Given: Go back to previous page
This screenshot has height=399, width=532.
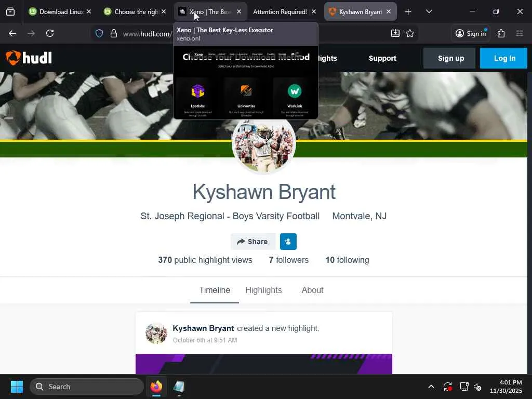Looking at the screenshot, I should click(x=12, y=33).
